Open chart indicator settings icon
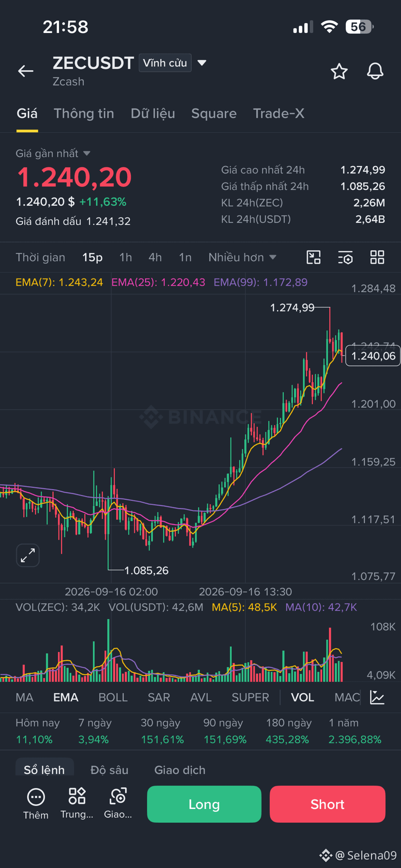The height and width of the screenshot is (868, 401). 345,257
